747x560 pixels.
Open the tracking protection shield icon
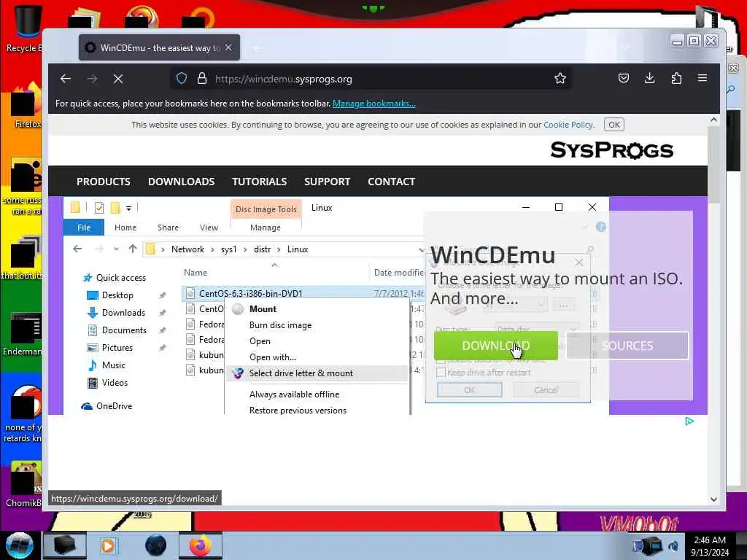point(182,79)
